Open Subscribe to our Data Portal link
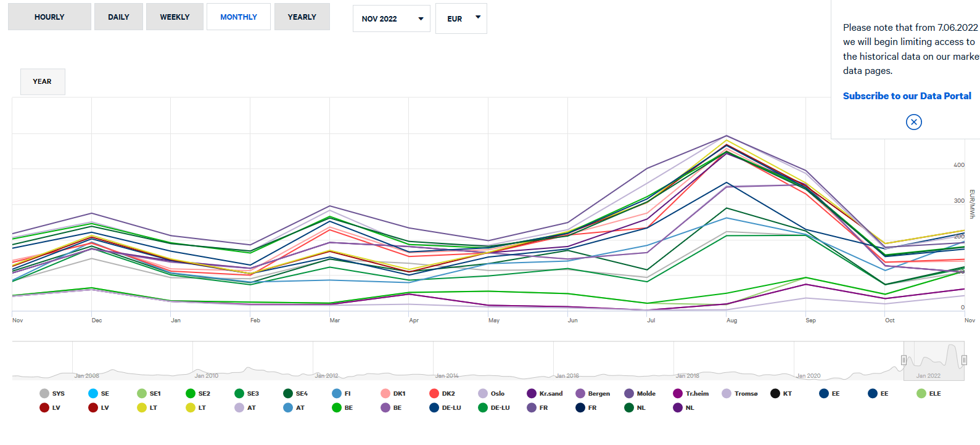 (907, 96)
